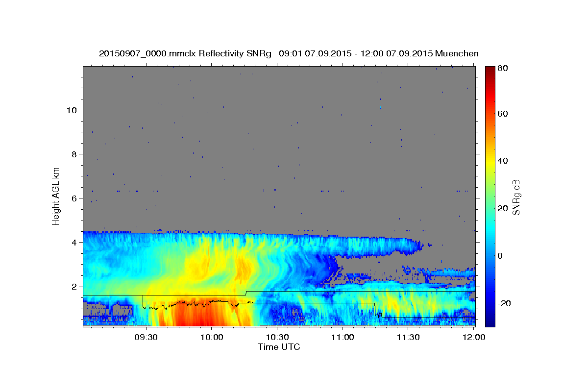This screenshot has width=588, height=392.
Task: Click the height tick label 8
Action: coord(74,154)
